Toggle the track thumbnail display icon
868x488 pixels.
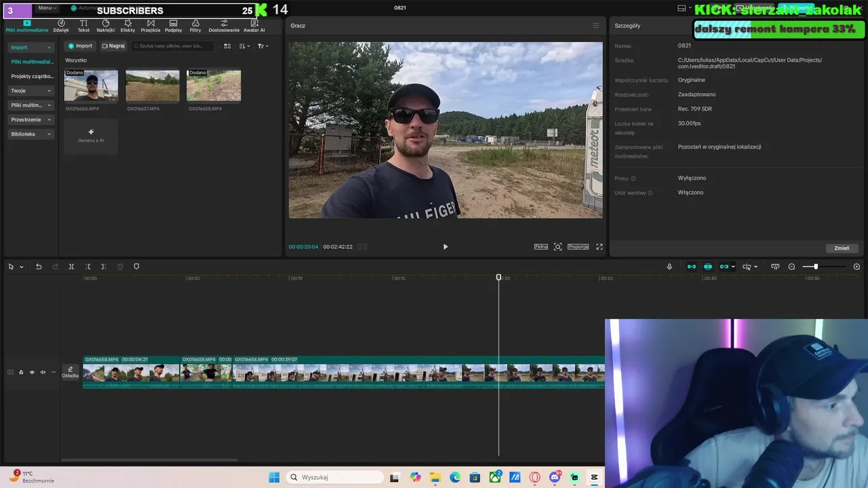pos(10,372)
